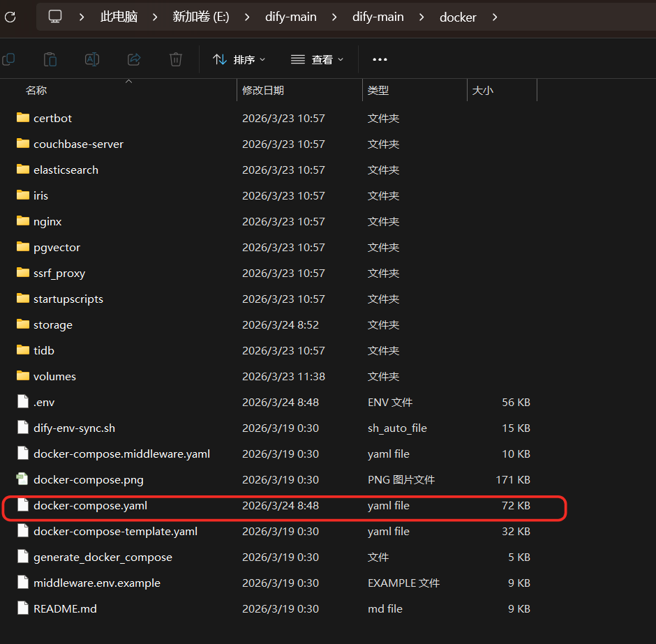Image resolution: width=656 pixels, height=644 pixels.
Task: Open the 排序 sort dropdown
Action: (239, 59)
